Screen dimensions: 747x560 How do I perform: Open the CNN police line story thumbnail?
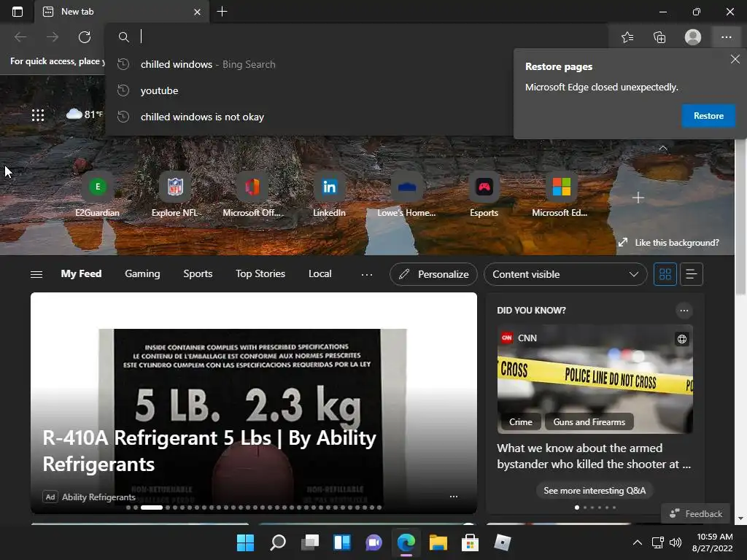point(595,379)
